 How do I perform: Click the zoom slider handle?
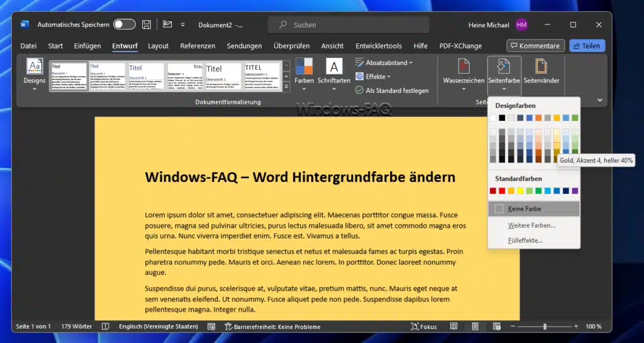pos(545,327)
